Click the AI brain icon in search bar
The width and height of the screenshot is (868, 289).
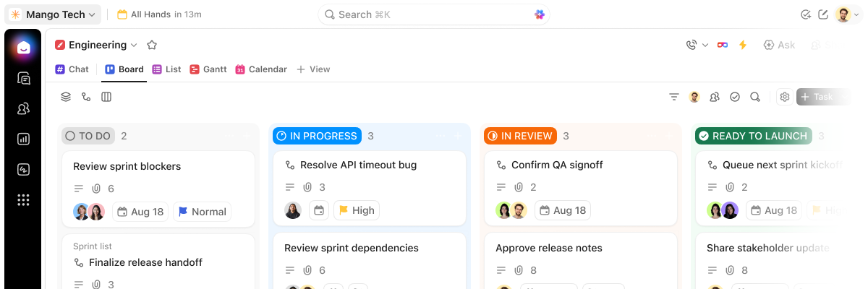pos(540,14)
